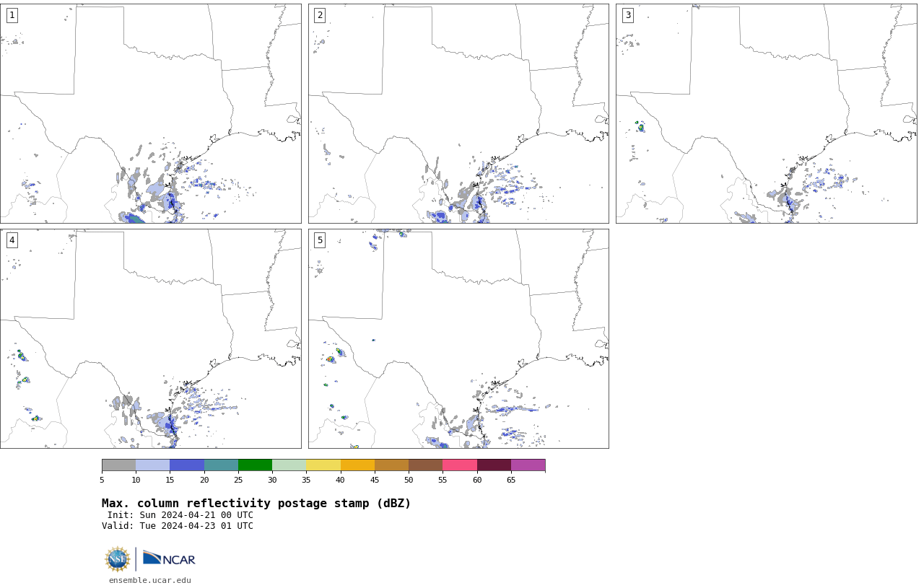Viewport: 924px width, 588px height.
Task: Click the light blue 10-15 dBZ swatch
Action: point(153,465)
